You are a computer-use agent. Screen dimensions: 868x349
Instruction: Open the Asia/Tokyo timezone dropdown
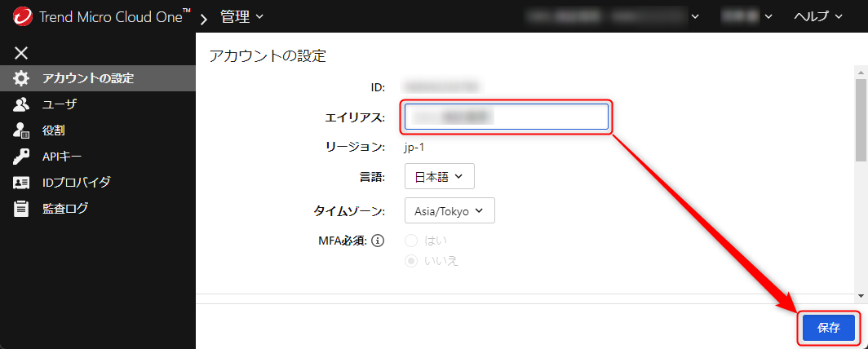click(x=449, y=210)
